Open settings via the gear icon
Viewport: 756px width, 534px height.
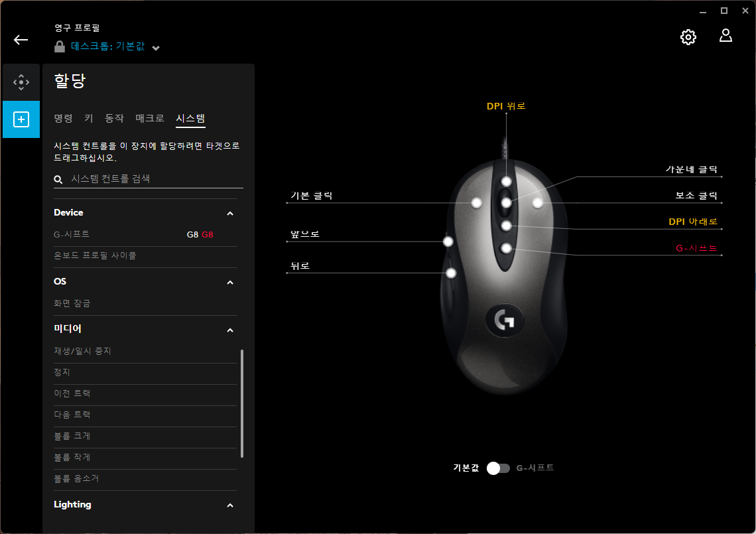688,37
